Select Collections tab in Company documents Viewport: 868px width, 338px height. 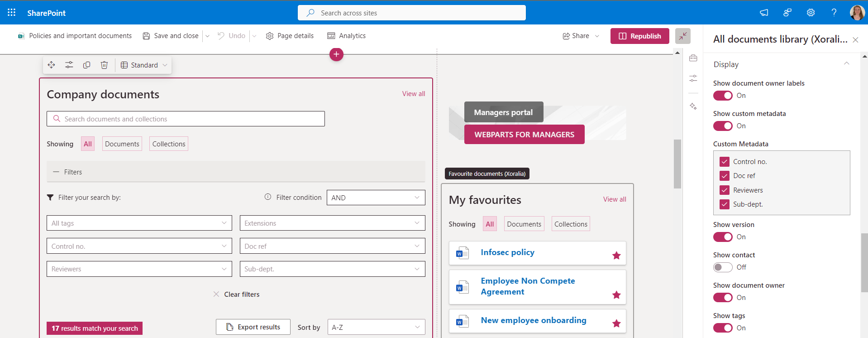[x=169, y=144]
